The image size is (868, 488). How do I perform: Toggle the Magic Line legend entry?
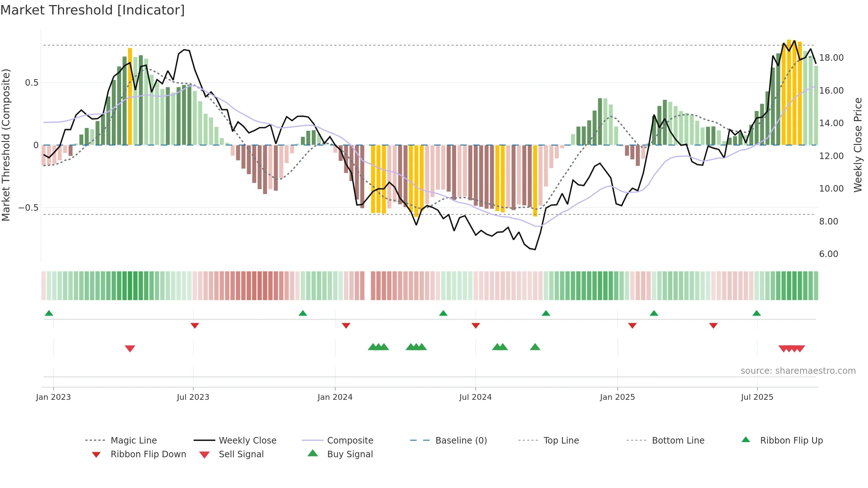pyautogui.click(x=121, y=440)
